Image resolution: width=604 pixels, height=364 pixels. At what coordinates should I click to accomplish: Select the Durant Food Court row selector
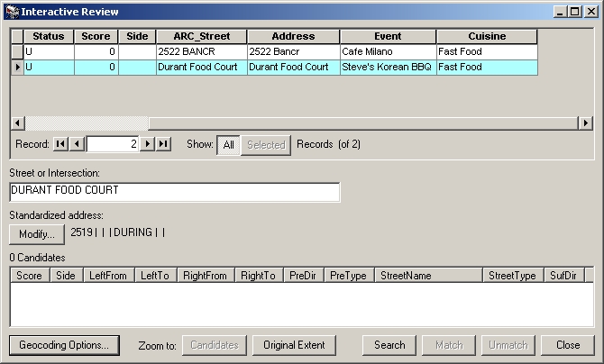[x=17, y=68]
